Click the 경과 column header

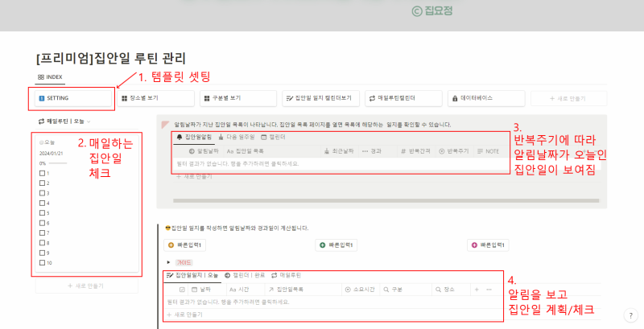coord(372,151)
